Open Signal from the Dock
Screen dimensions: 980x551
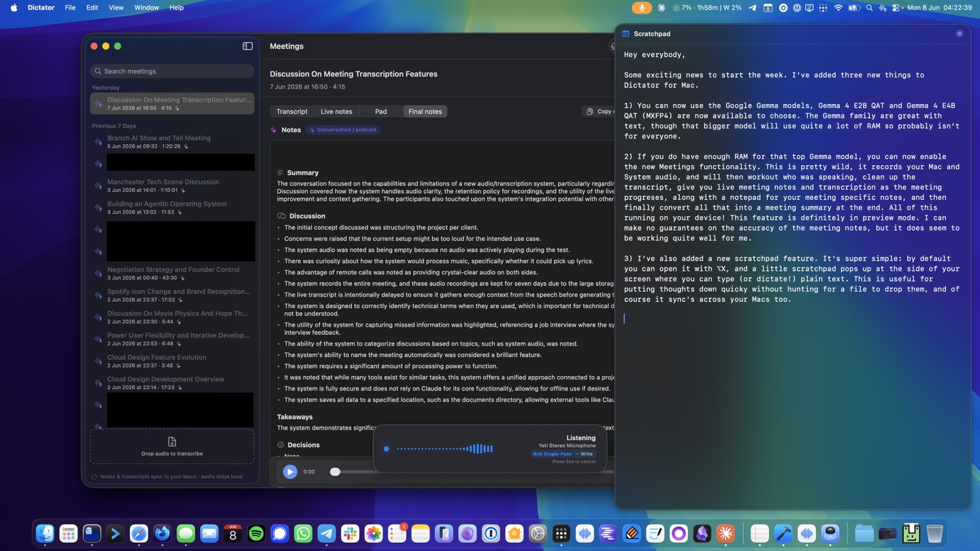tap(280, 533)
